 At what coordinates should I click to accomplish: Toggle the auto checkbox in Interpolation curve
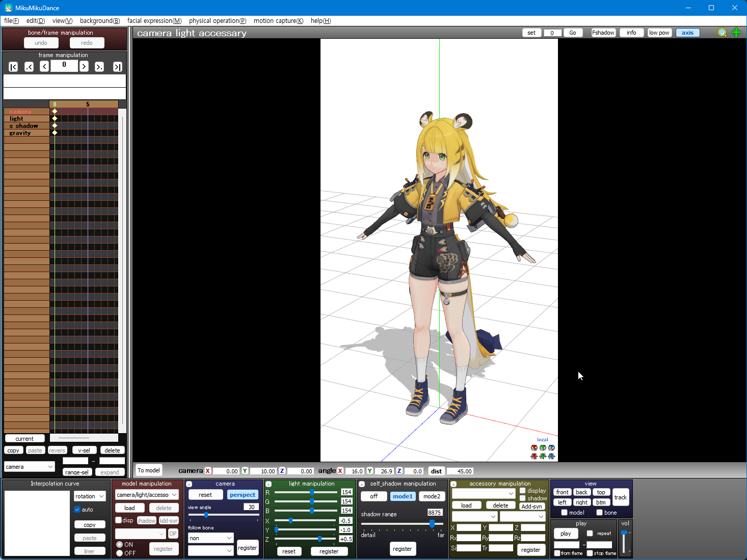point(77,510)
